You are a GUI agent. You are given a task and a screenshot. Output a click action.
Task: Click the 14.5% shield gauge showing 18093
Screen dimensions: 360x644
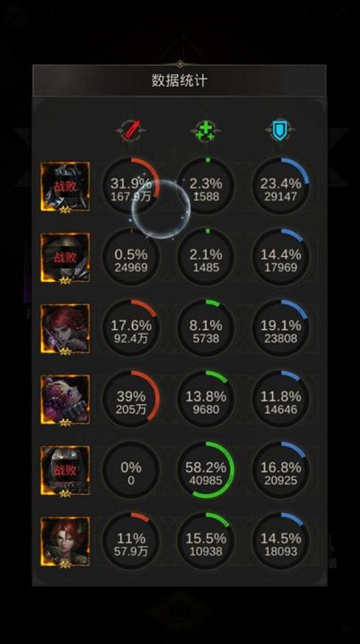[281, 541]
